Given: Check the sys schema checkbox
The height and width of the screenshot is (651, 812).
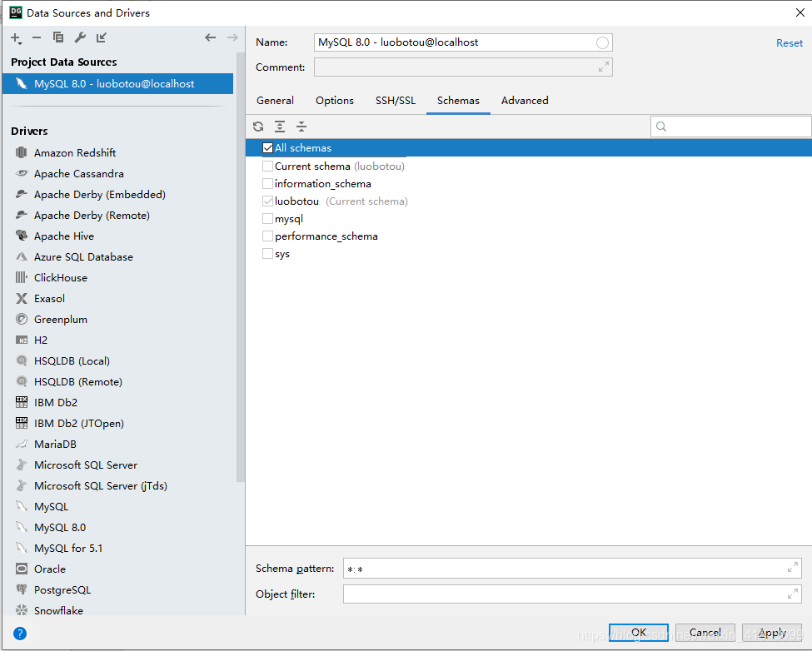Looking at the screenshot, I should (267, 254).
